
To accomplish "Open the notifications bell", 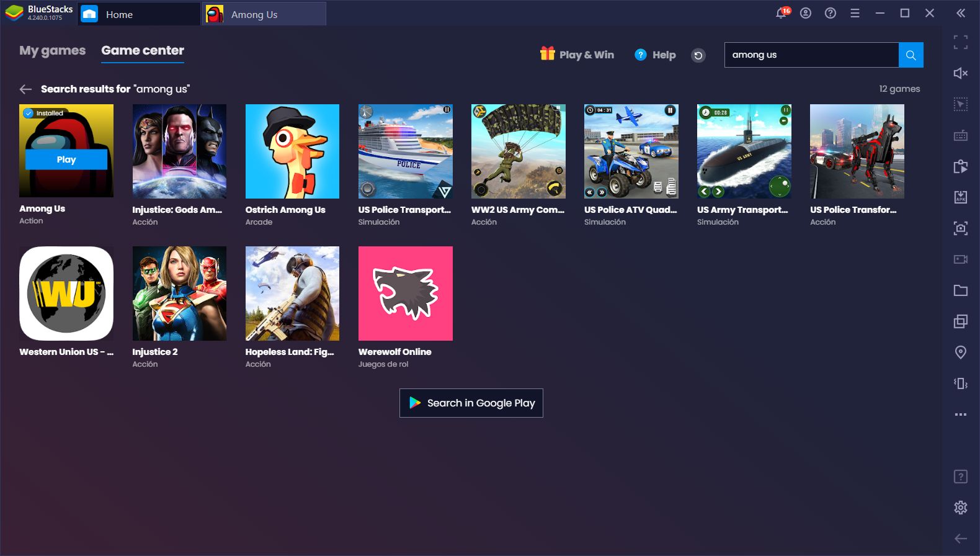I will pos(782,13).
